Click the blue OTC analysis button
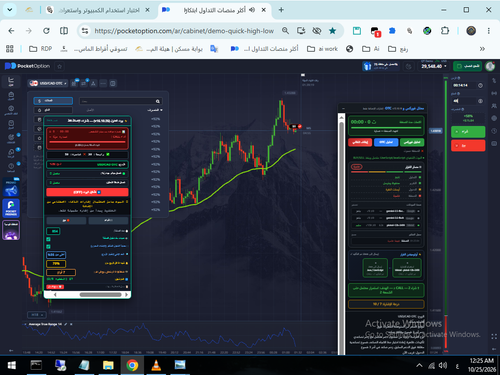The image size is (500, 375). 386,142
